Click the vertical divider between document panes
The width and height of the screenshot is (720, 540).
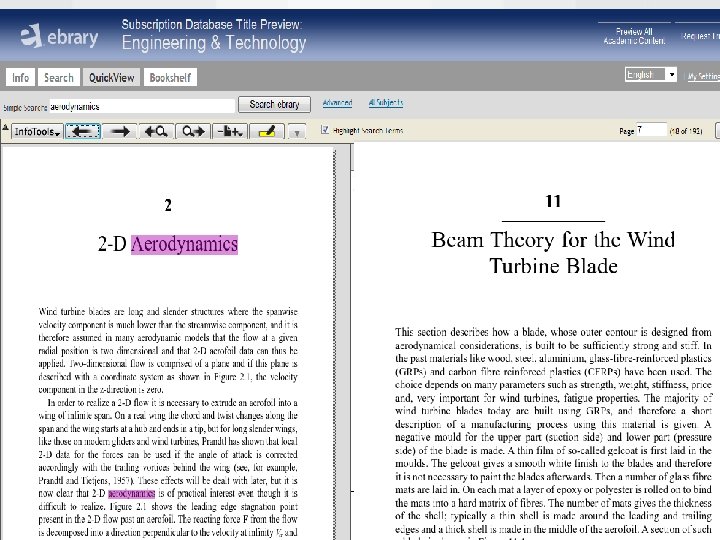(351, 341)
